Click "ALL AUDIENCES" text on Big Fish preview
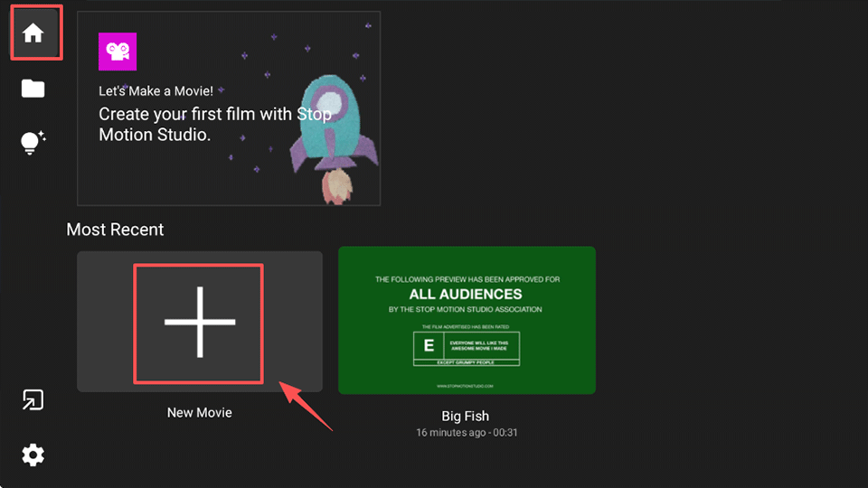 [x=466, y=294]
